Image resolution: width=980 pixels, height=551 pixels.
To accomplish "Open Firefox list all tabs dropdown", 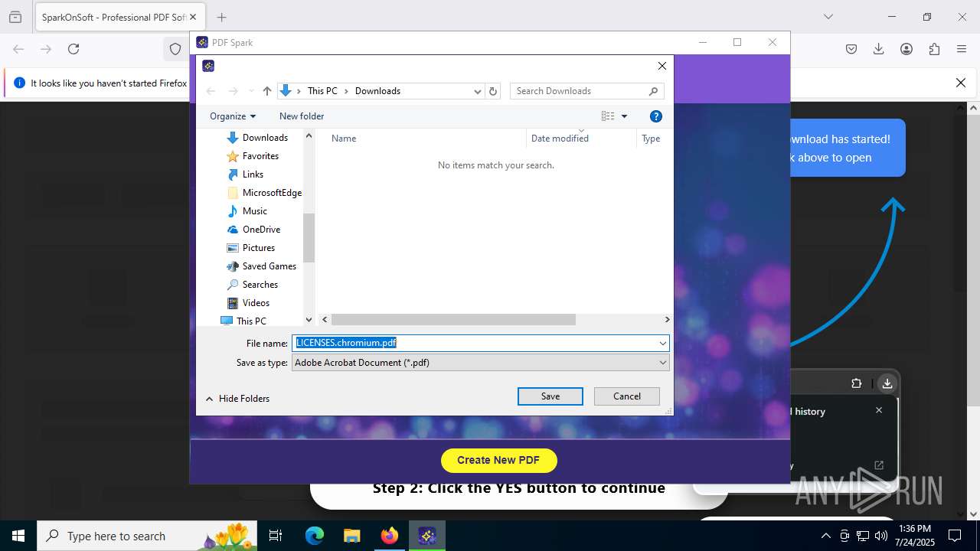I will point(828,17).
